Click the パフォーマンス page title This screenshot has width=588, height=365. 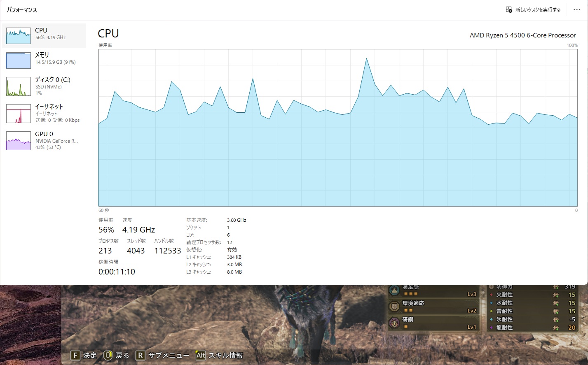point(22,10)
